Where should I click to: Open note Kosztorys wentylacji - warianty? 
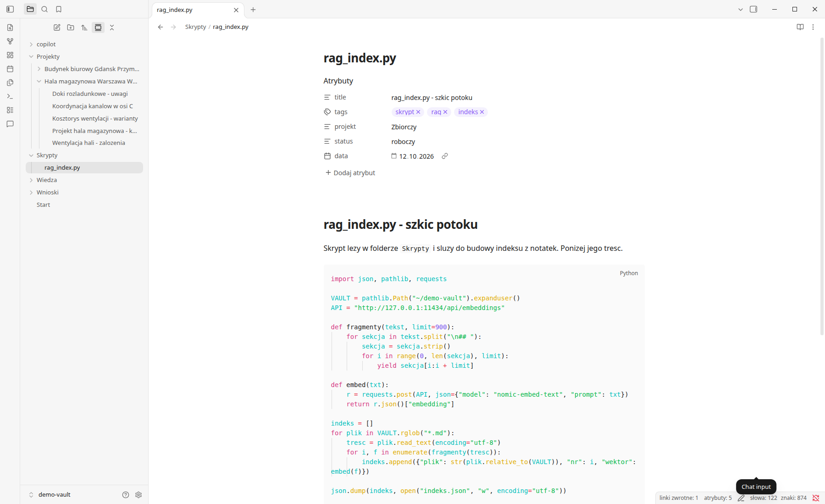click(x=95, y=118)
